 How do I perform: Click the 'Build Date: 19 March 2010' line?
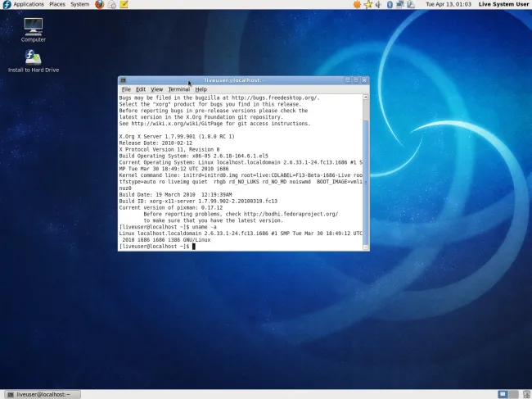click(x=175, y=194)
